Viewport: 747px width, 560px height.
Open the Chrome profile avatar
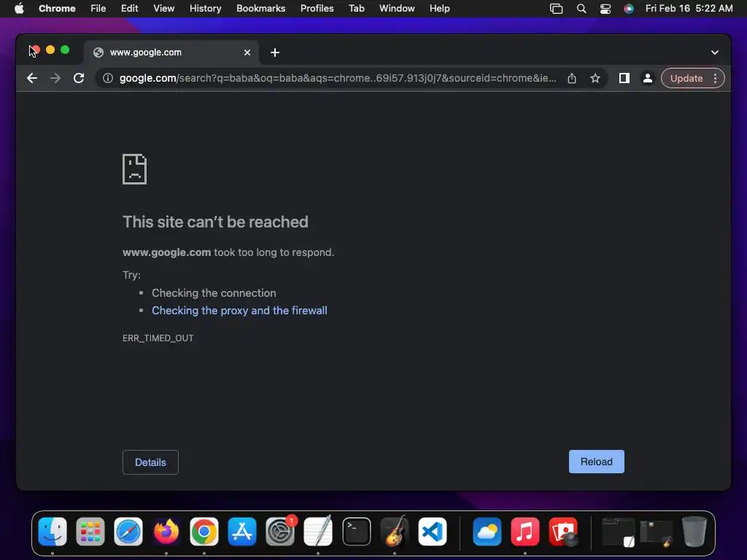pos(648,78)
